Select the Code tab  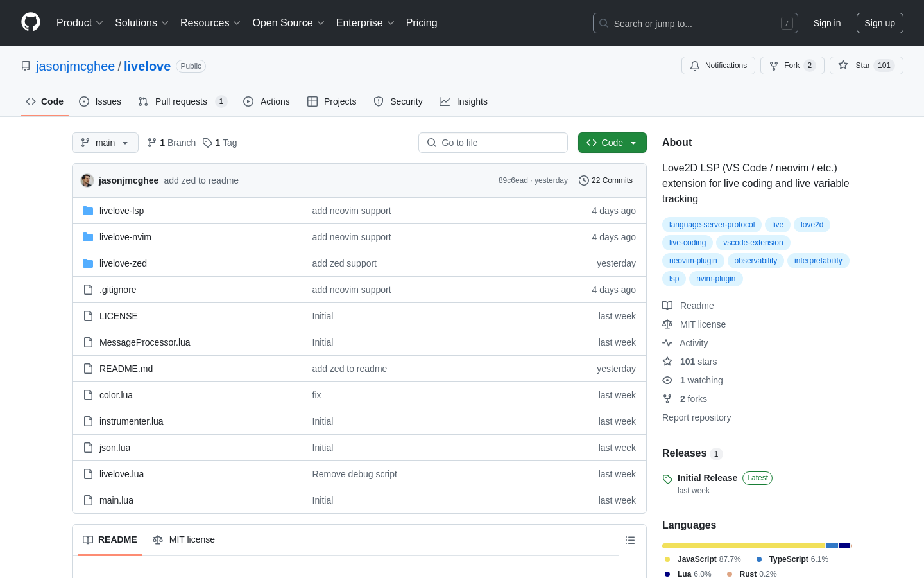pyautogui.click(x=45, y=101)
